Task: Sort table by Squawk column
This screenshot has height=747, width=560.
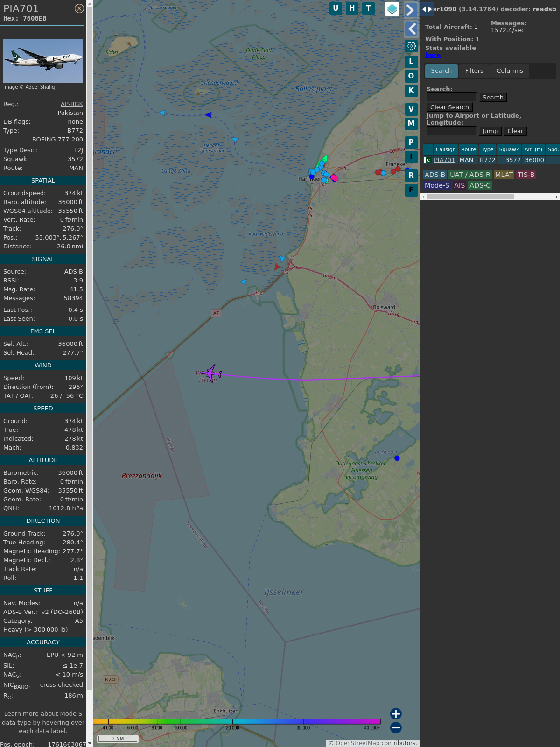Action: click(509, 149)
